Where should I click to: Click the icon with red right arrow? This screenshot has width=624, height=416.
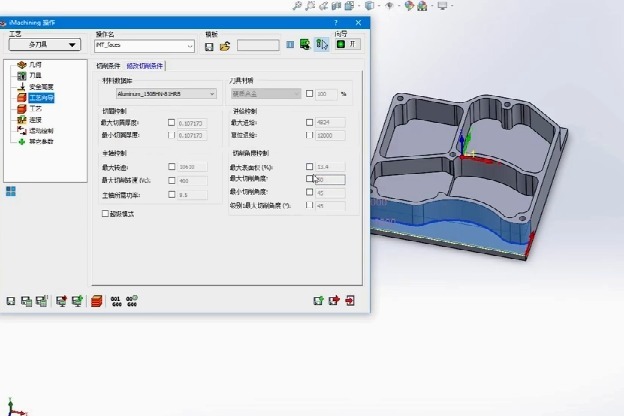(x=334, y=300)
